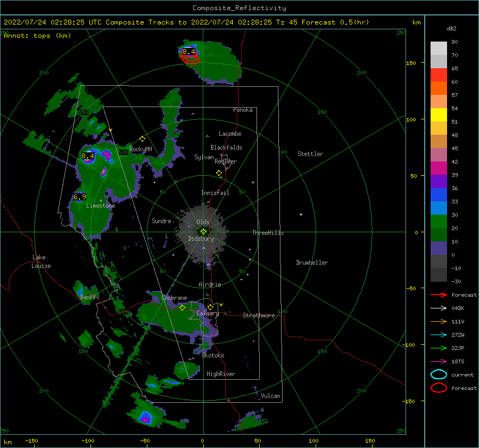Click the yellow diamond marker below Cochrane

click(x=182, y=307)
